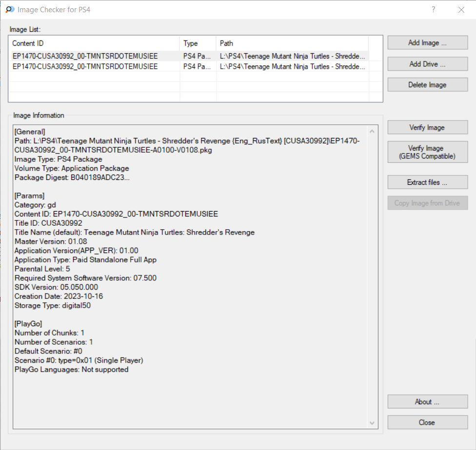Screen dimensions: 476x450
Task: Show the About dialog
Action: pos(427,402)
